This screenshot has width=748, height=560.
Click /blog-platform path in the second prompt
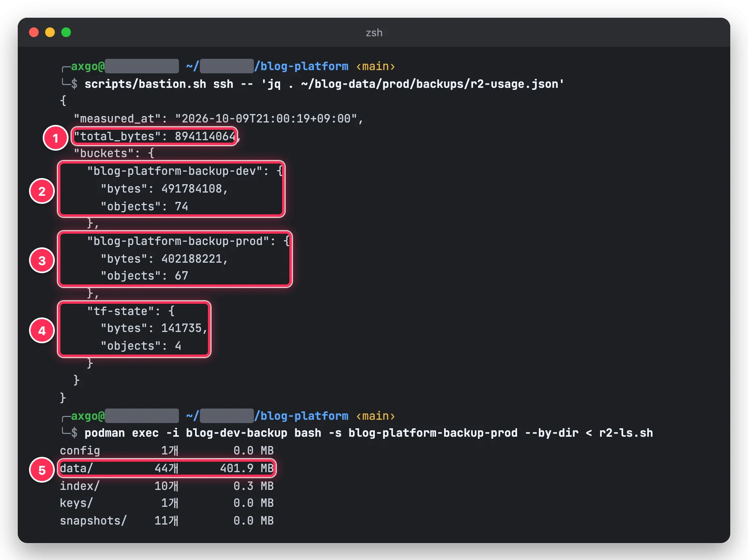(x=301, y=416)
